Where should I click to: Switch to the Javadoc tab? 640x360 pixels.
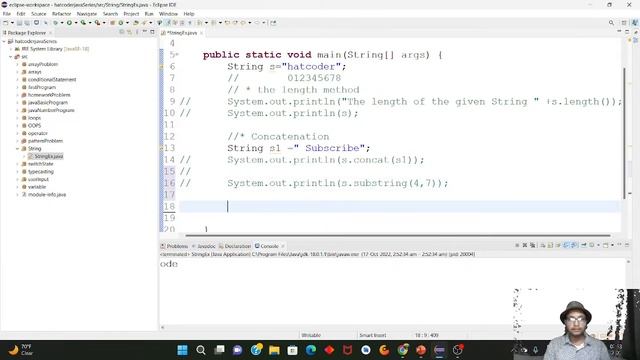click(x=204, y=246)
